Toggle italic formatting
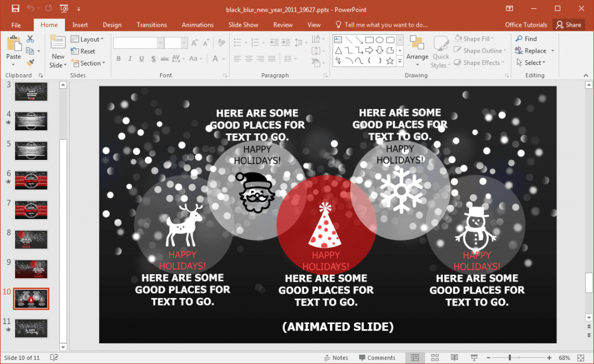This screenshot has width=594, height=364. (x=130, y=59)
